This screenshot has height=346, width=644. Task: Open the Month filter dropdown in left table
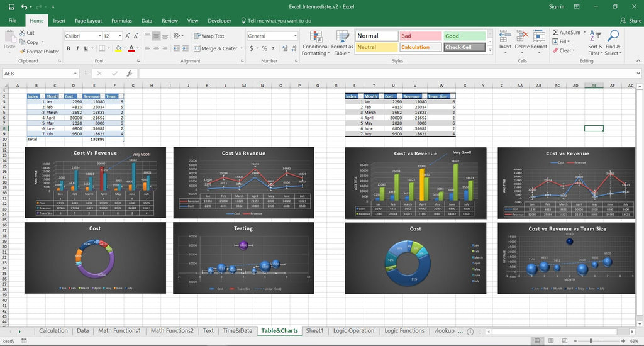(61, 96)
